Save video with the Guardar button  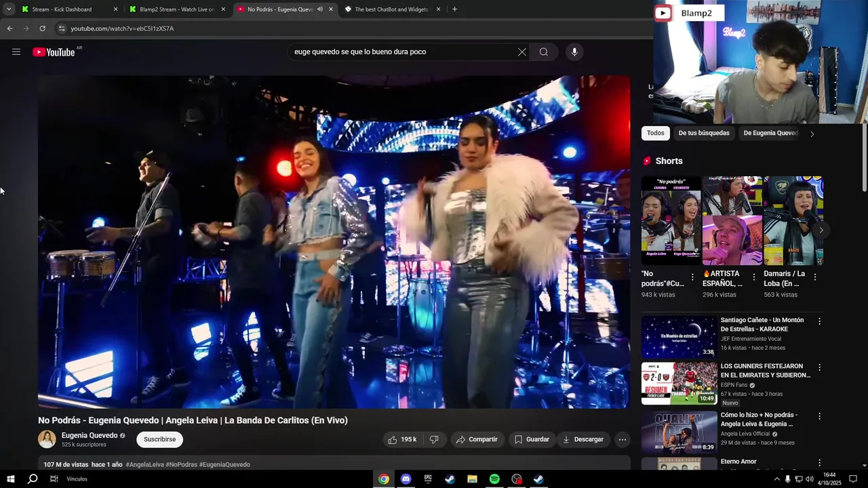[532, 440]
